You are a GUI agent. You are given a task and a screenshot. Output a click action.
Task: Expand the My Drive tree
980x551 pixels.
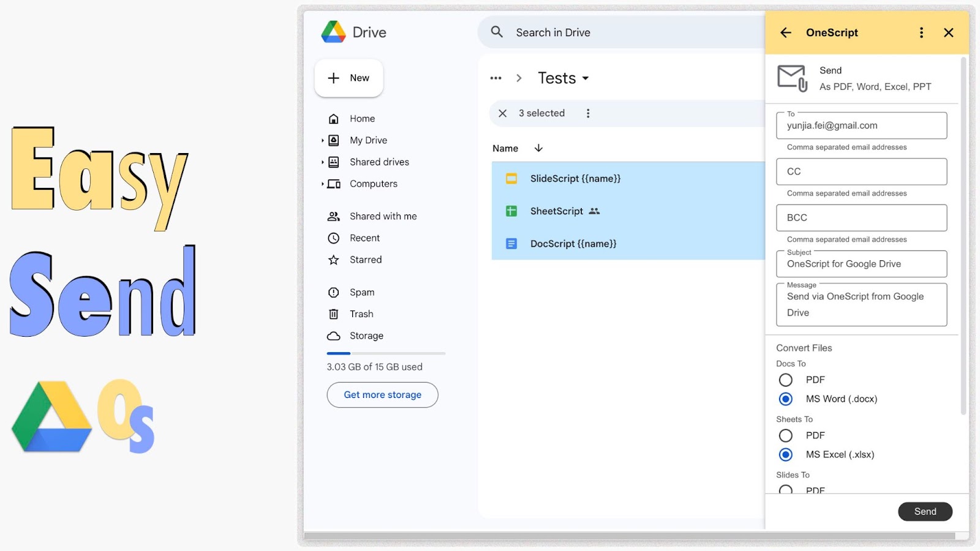click(323, 140)
